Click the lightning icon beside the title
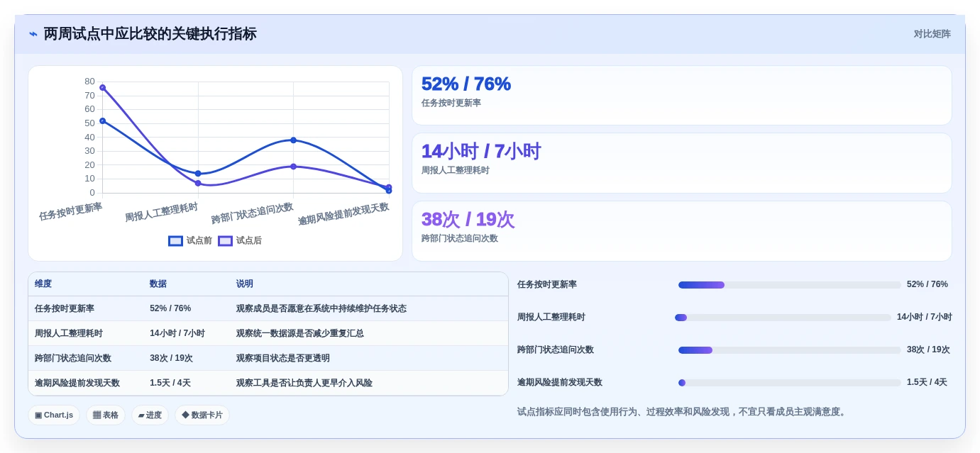Screen dimensions: 980x453 pos(33,34)
